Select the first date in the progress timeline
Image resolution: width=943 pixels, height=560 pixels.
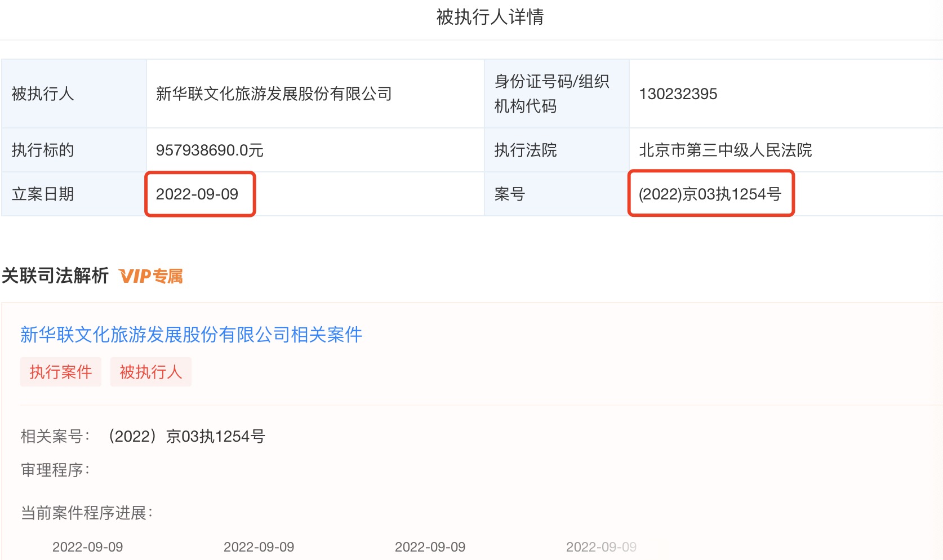pyautogui.click(x=87, y=547)
